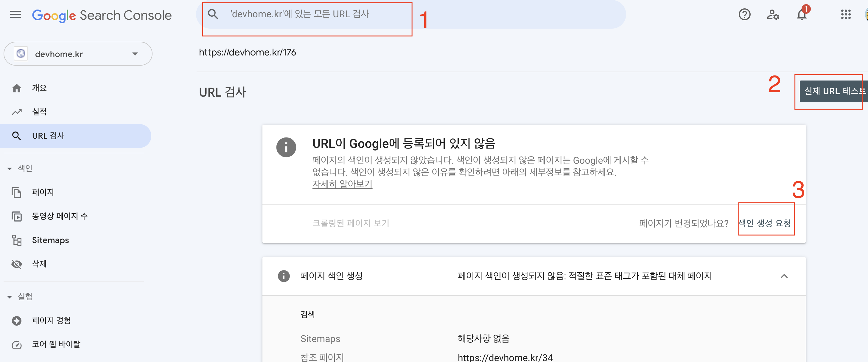Open the 동영상 페이지 수 video pages icon
This screenshot has width=868, height=362.
16,216
